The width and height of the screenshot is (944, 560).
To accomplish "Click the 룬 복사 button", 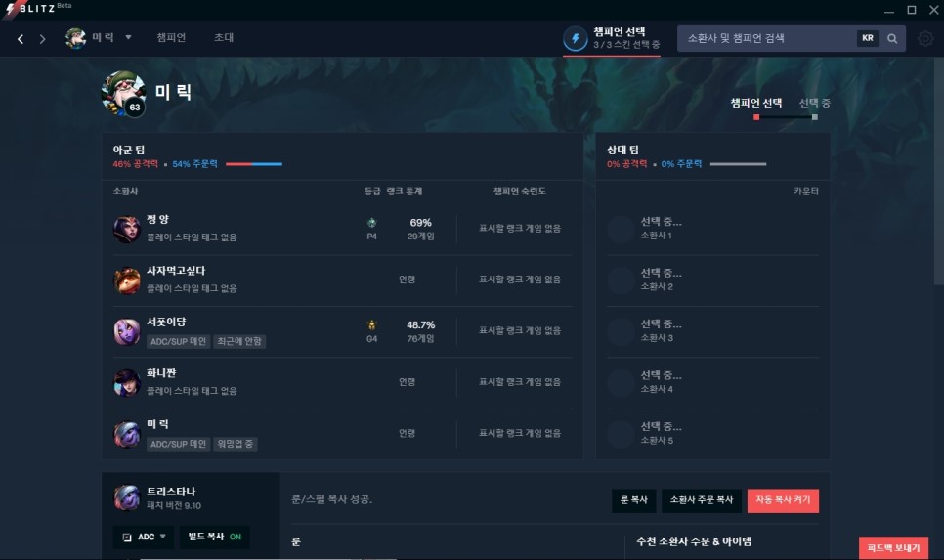I will coord(634,500).
